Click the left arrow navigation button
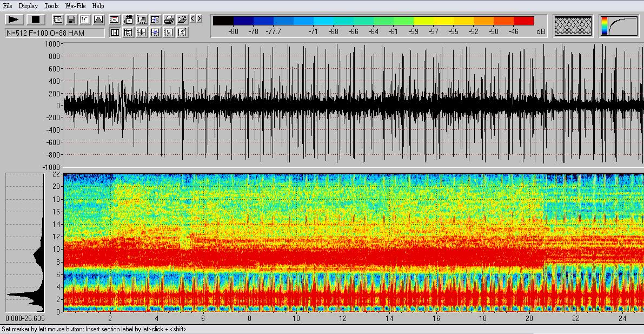 pos(192,19)
